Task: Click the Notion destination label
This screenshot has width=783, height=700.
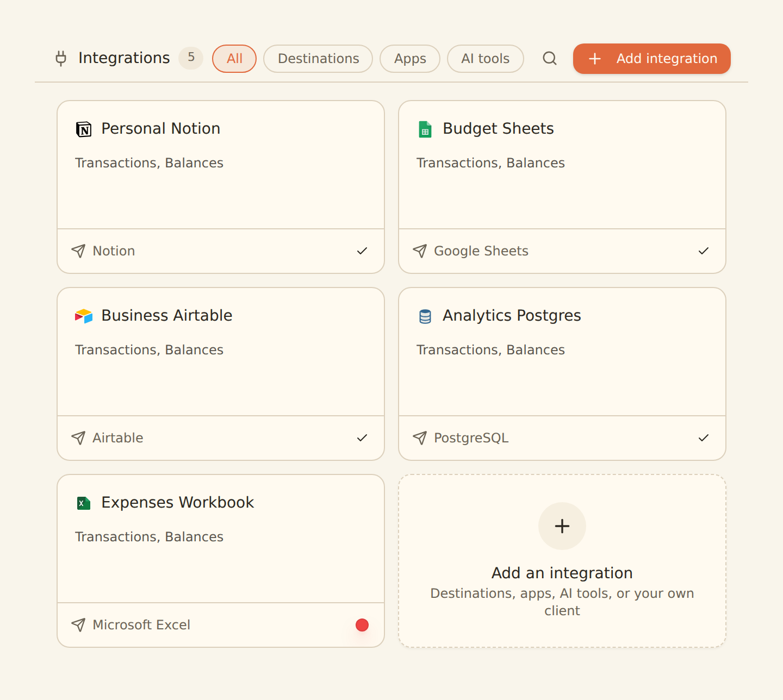Action: [114, 251]
